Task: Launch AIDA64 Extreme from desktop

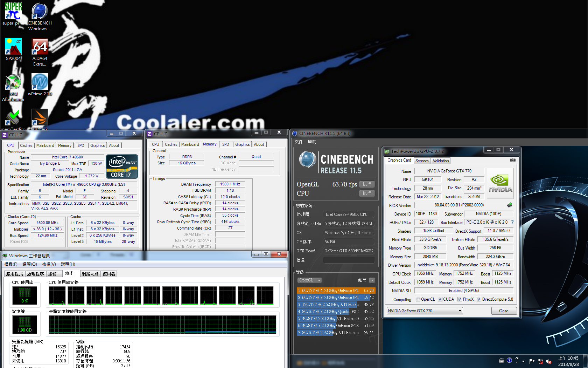Action: (40, 47)
